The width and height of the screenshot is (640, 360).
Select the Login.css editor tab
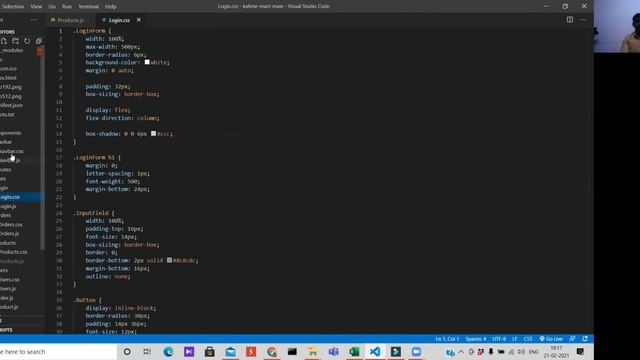[x=118, y=20]
